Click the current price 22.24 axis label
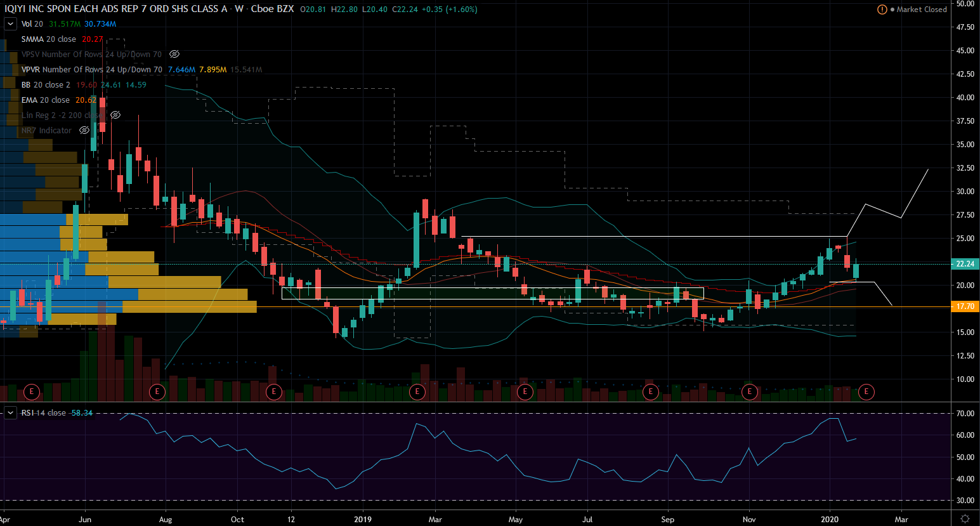Image resolution: width=980 pixels, height=526 pixels. [x=965, y=264]
